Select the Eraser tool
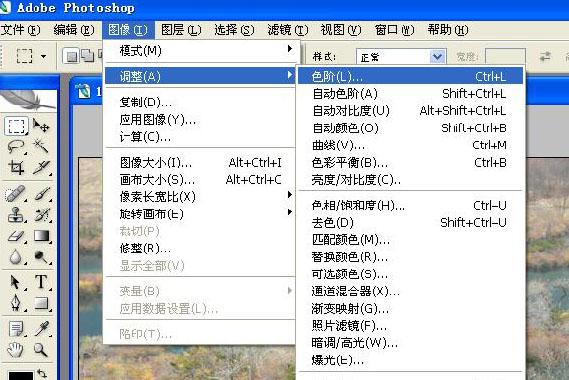 (16, 237)
